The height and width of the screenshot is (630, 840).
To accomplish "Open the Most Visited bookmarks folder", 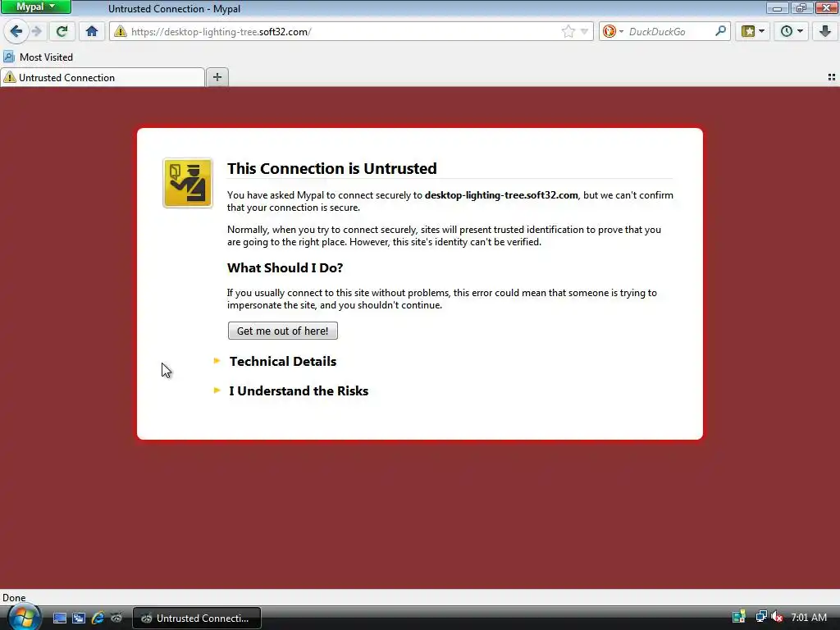I will click(x=38, y=57).
